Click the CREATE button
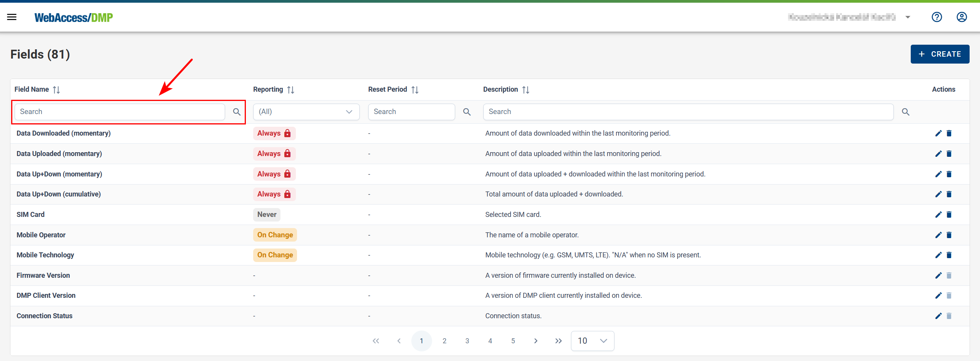This screenshot has width=980, height=361. (x=940, y=54)
